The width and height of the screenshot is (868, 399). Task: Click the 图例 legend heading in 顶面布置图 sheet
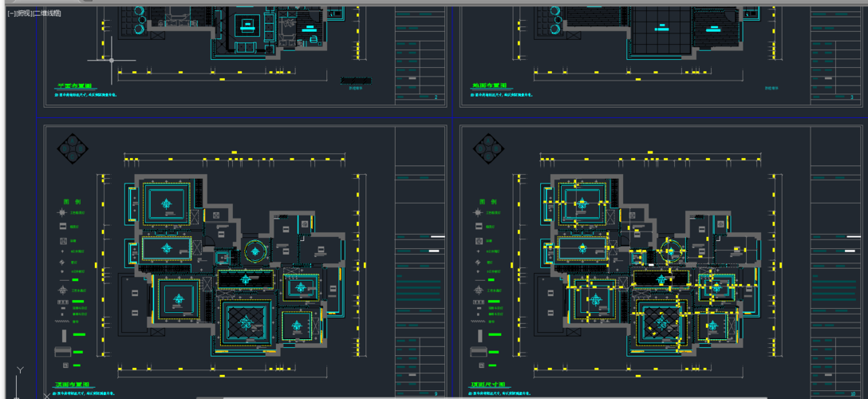72,202
